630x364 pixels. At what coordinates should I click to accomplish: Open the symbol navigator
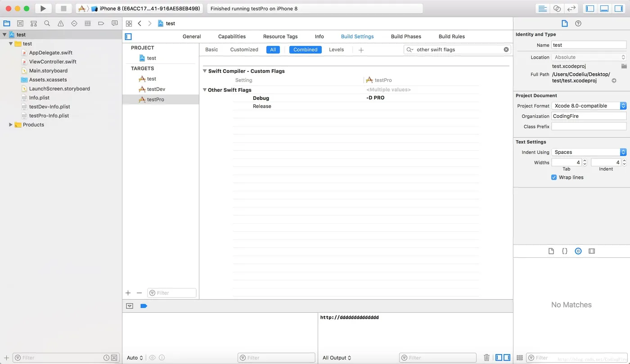click(34, 23)
